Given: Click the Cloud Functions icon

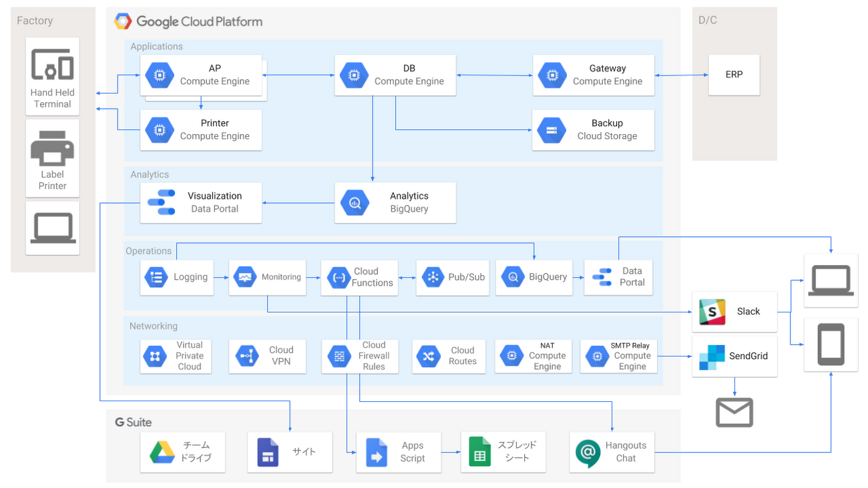Looking at the screenshot, I should tap(338, 277).
